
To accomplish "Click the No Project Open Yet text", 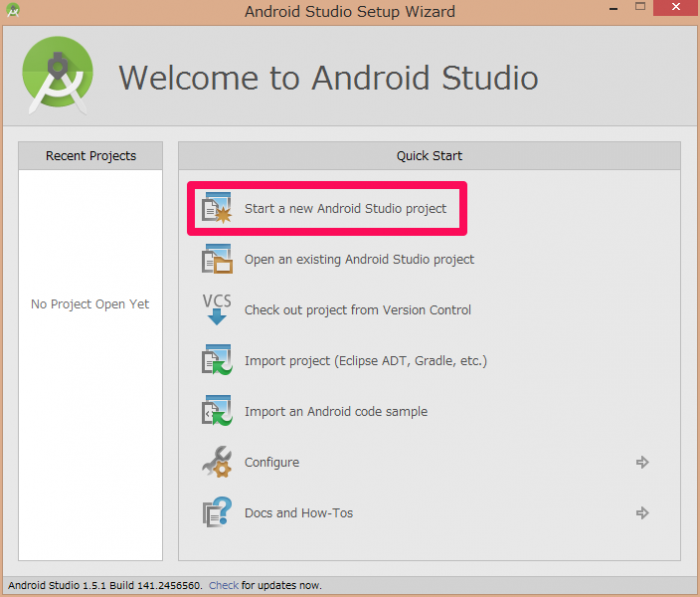I will [90, 304].
